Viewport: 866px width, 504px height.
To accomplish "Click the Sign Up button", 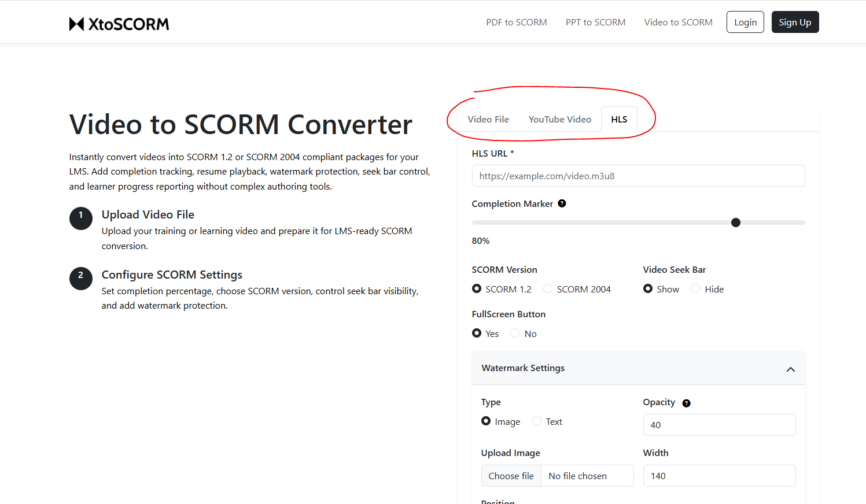I will [795, 22].
